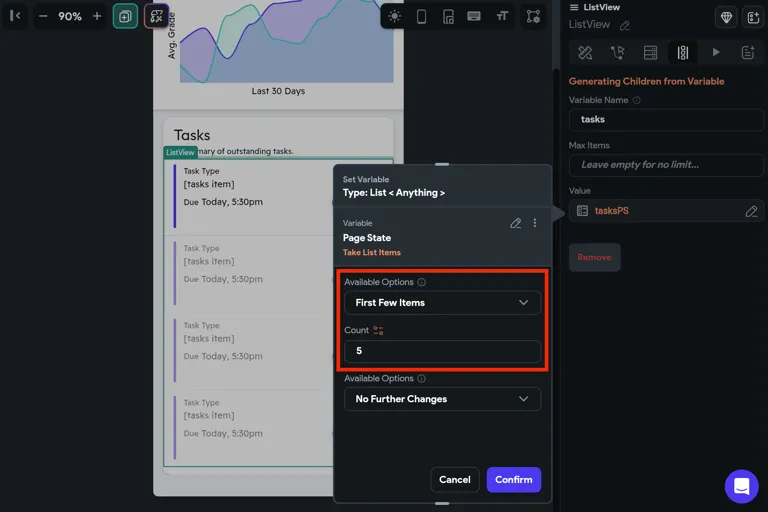The image size is (768, 512).
Task: Open the chat support bubble
Action: [x=742, y=487]
